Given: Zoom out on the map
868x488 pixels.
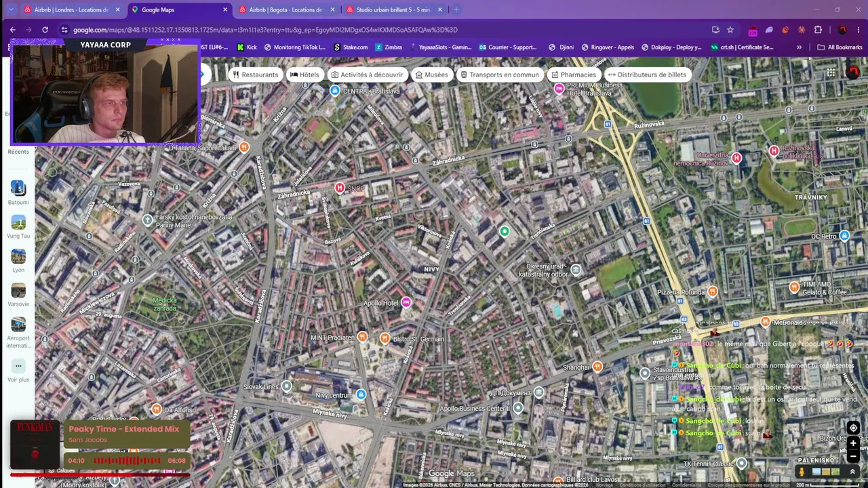Looking at the screenshot, I should click(x=853, y=456).
